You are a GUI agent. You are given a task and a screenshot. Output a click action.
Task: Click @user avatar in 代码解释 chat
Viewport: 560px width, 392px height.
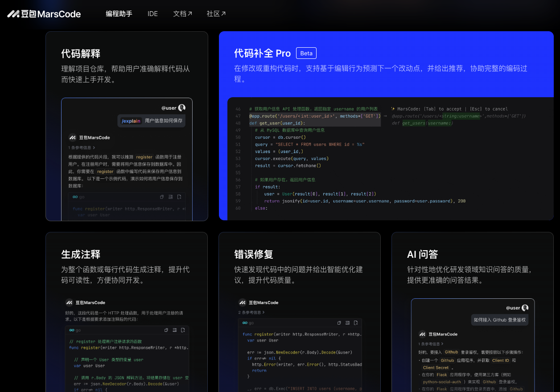181,108
